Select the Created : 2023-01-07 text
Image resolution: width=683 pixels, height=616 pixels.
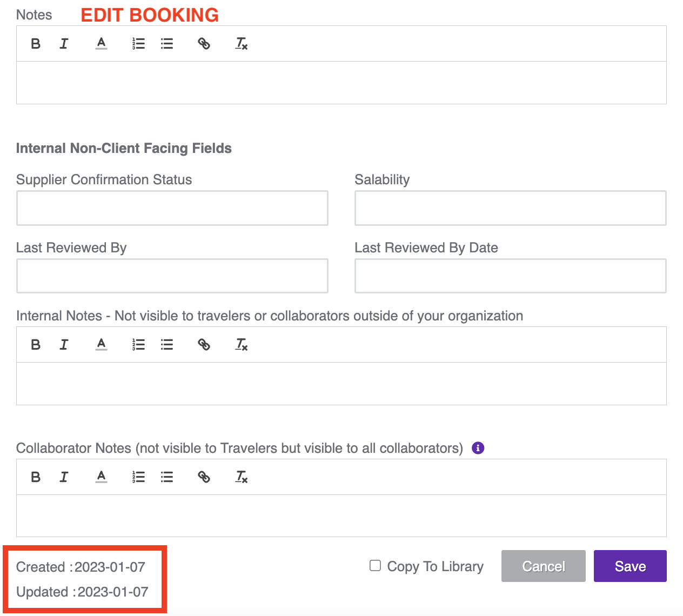81,567
